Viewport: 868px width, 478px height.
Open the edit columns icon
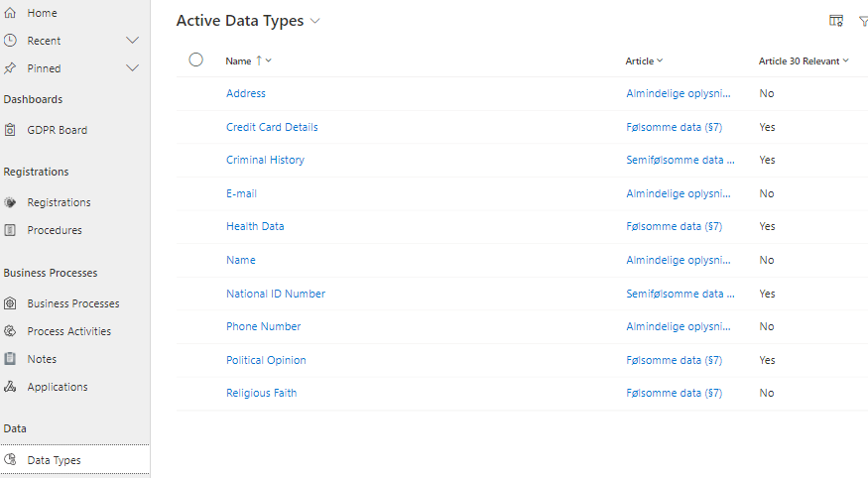(x=836, y=21)
